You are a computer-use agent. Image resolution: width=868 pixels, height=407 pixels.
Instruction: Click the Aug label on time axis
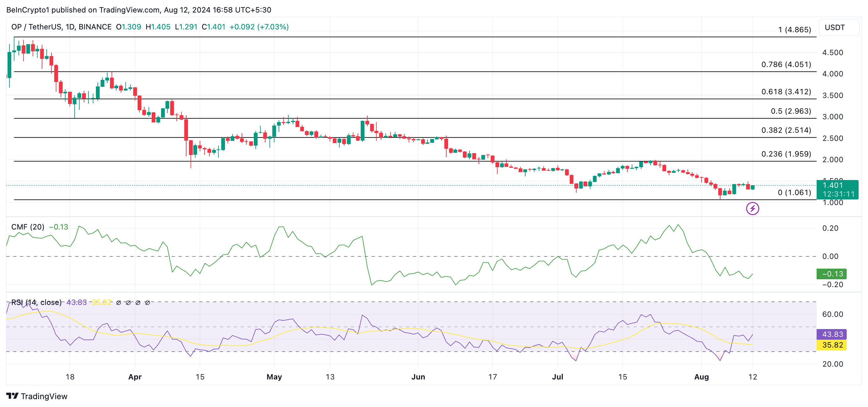701,377
